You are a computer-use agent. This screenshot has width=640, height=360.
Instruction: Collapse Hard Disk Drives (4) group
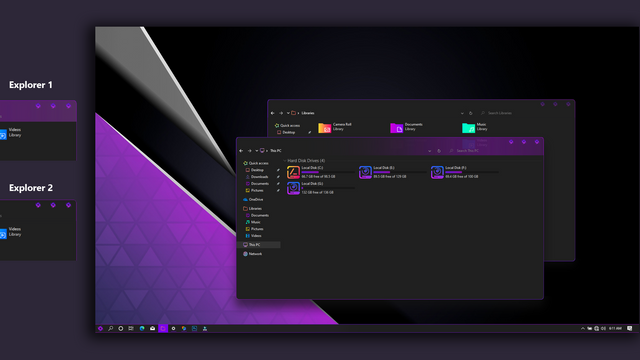[x=284, y=161]
